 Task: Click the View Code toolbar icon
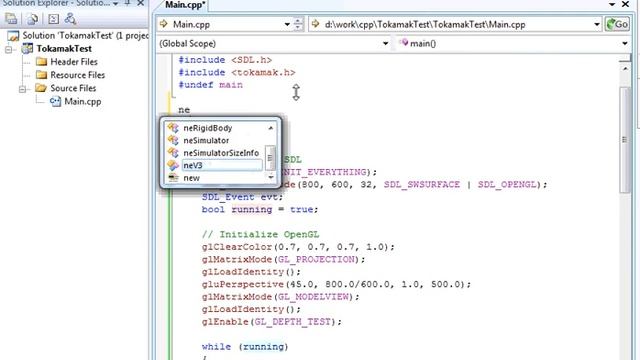(x=53, y=19)
